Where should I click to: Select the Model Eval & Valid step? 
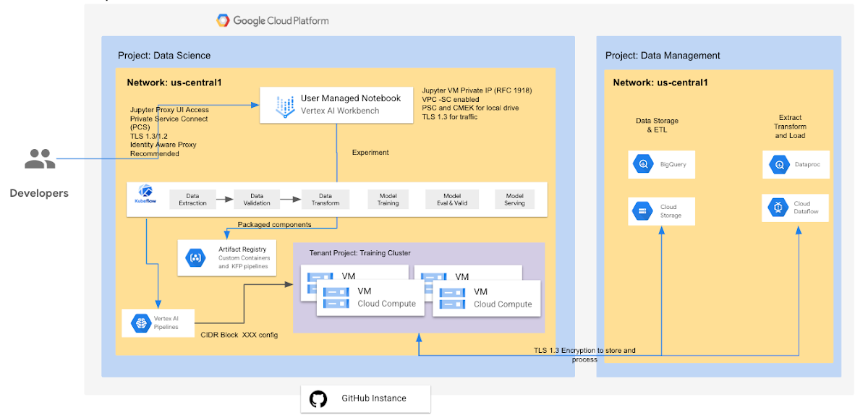coord(452,199)
